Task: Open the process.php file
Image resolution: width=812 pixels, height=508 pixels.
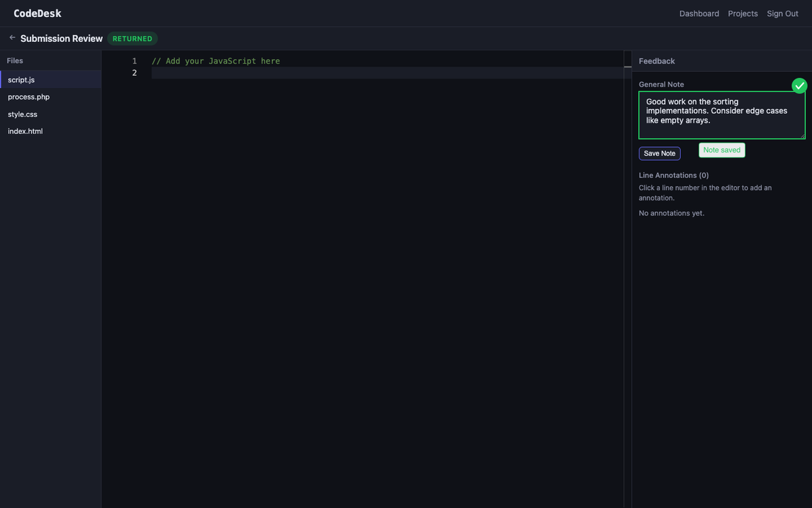Action: pyautogui.click(x=28, y=97)
